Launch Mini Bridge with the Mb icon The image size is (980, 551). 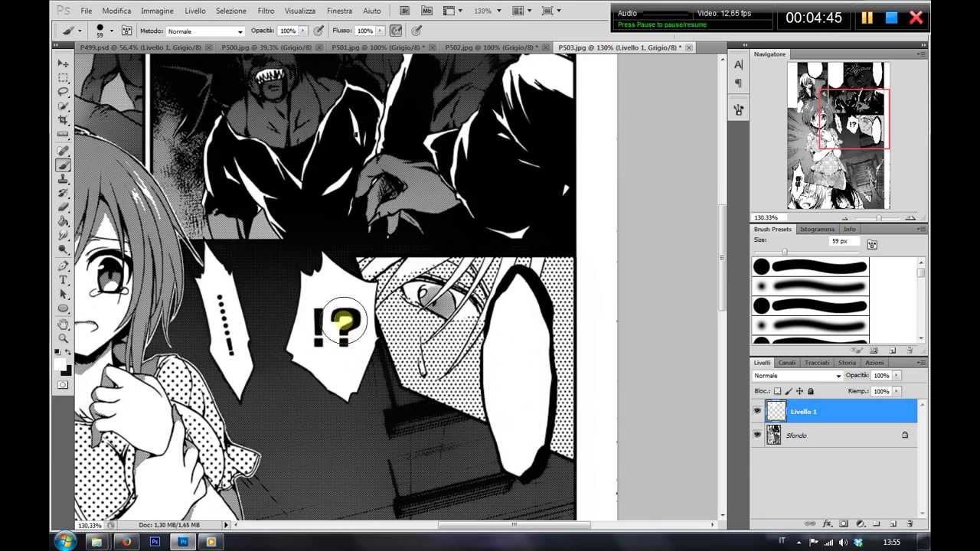coord(426,11)
